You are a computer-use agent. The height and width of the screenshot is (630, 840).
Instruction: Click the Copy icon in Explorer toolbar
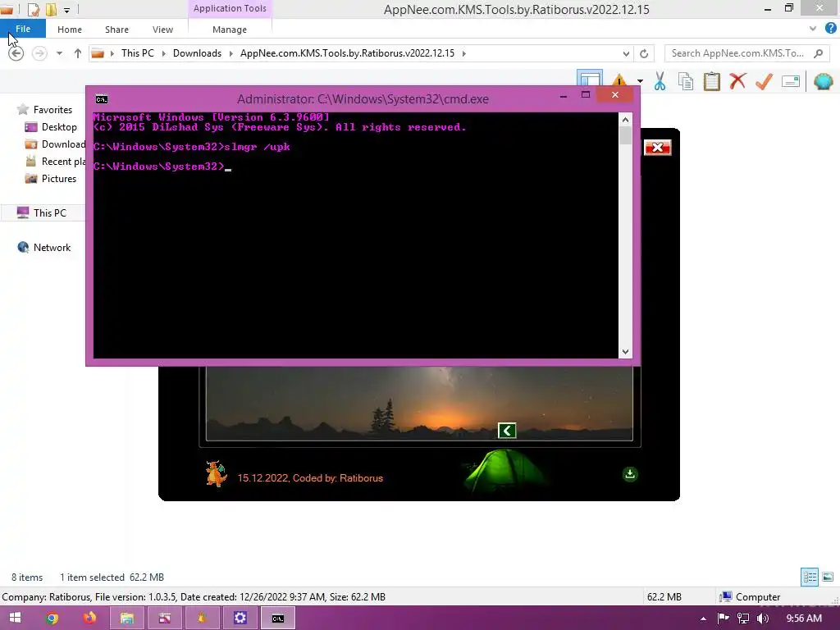click(685, 81)
